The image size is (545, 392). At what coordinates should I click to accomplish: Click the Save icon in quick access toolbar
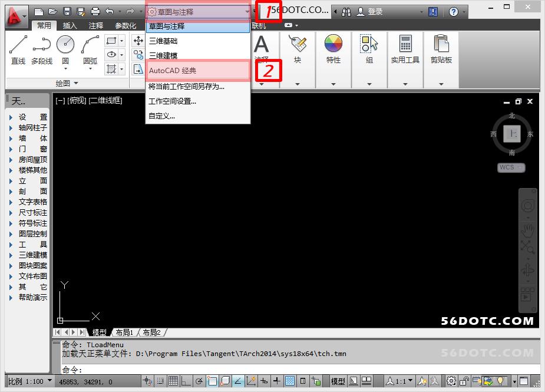(x=67, y=11)
